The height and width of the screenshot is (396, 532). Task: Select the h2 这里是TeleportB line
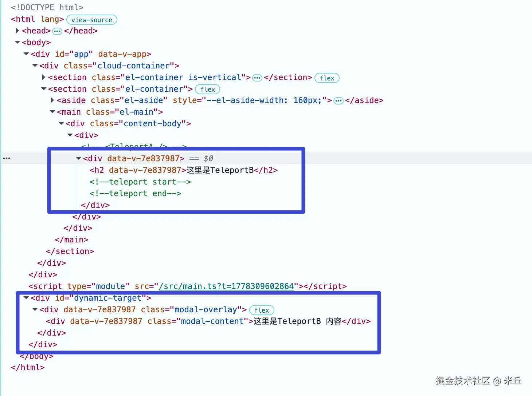pos(184,170)
